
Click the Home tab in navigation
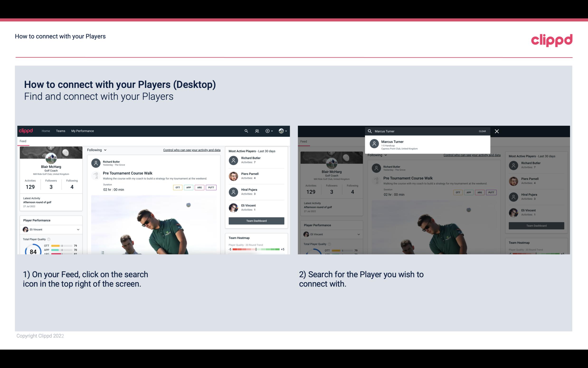45,131
